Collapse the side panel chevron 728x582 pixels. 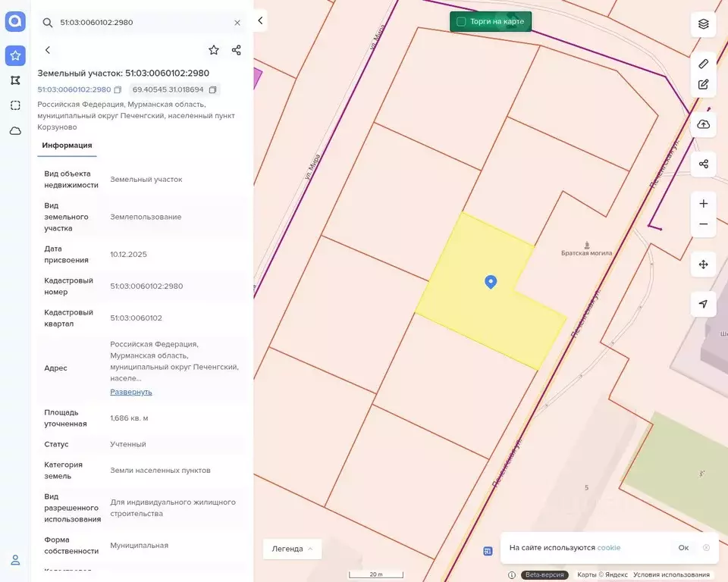260,20
